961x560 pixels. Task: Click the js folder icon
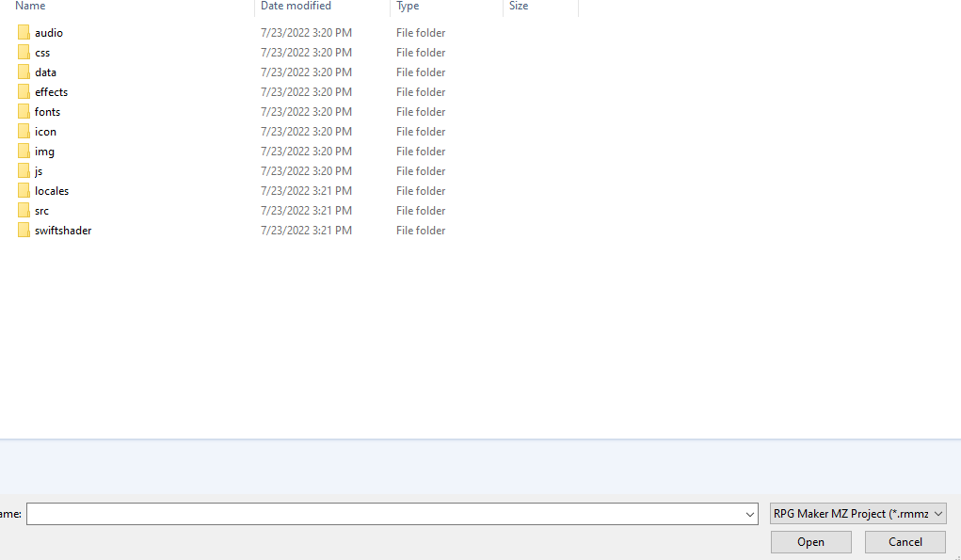24,171
